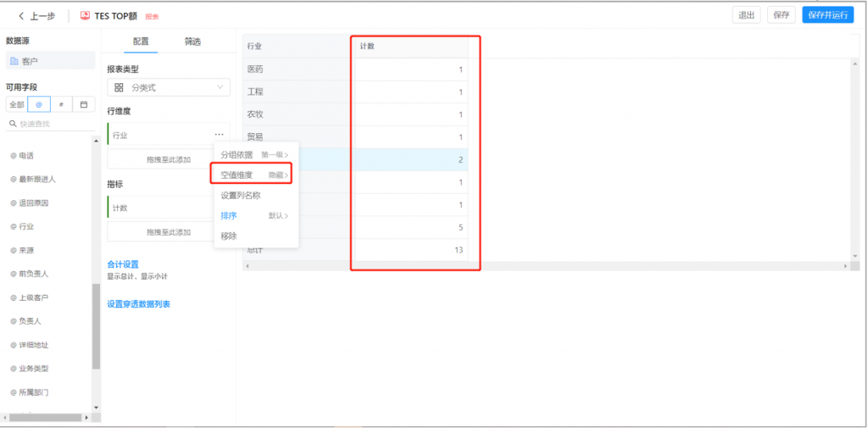This screenshot has height=428, width=868.
Task: Open the 分类式 report type dropdown
Action: click(x=168, y=87)
